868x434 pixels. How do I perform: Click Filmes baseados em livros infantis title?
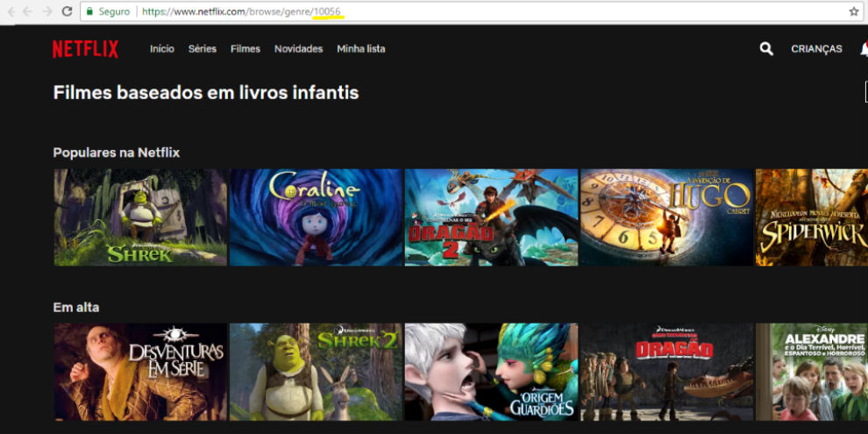[x=206, y=92]
